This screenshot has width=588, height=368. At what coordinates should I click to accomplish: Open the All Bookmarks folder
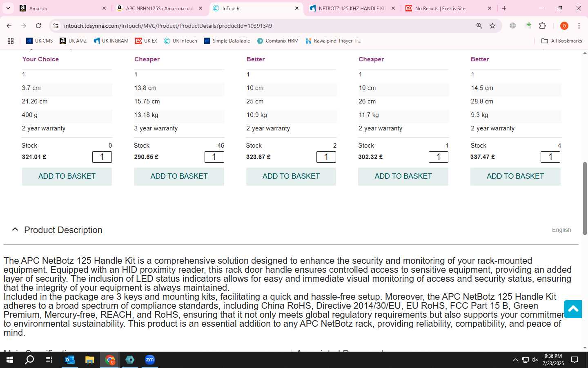561,41
